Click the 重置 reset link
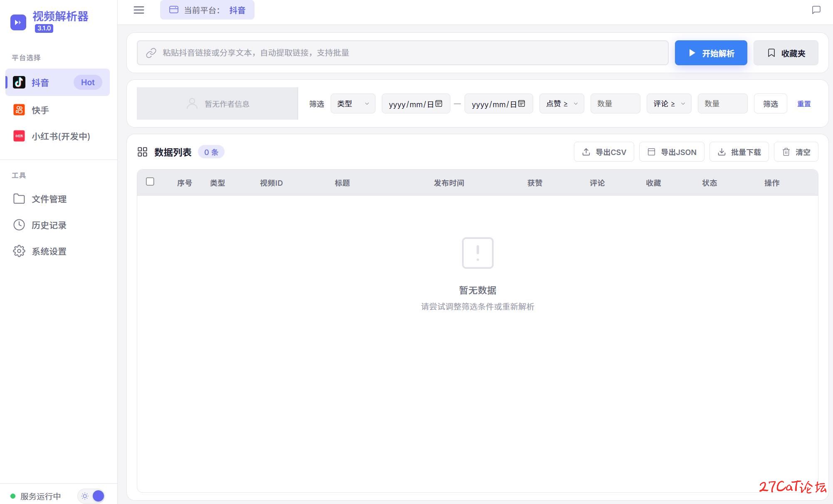 pos(803,104)
